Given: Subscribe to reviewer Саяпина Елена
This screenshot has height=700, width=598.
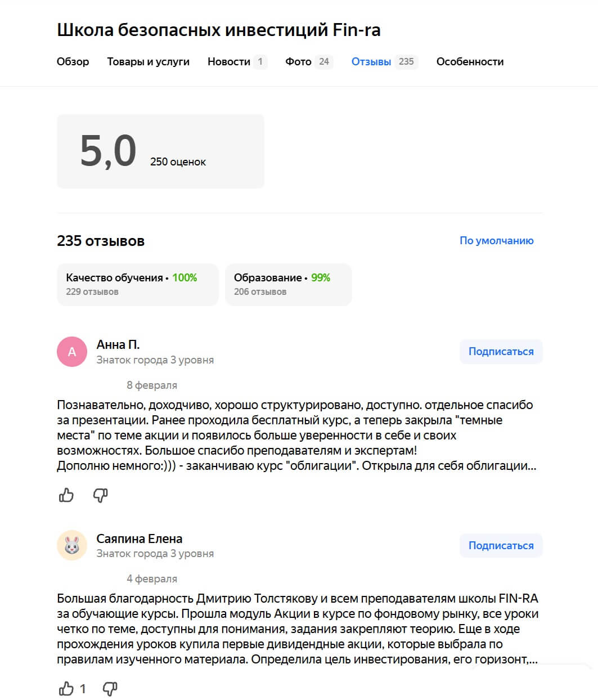Looking at the screenshot, I should pyautogui.click(x=501, y=545).
